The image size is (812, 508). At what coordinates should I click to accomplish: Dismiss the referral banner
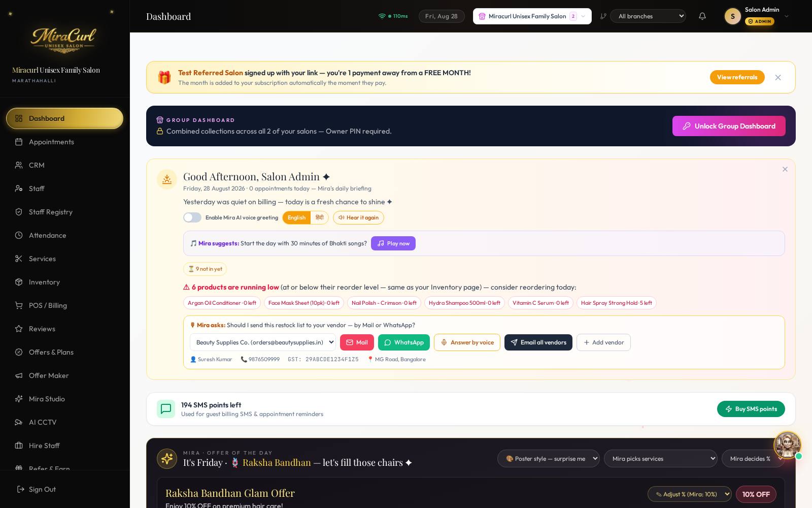click(778, 77)
